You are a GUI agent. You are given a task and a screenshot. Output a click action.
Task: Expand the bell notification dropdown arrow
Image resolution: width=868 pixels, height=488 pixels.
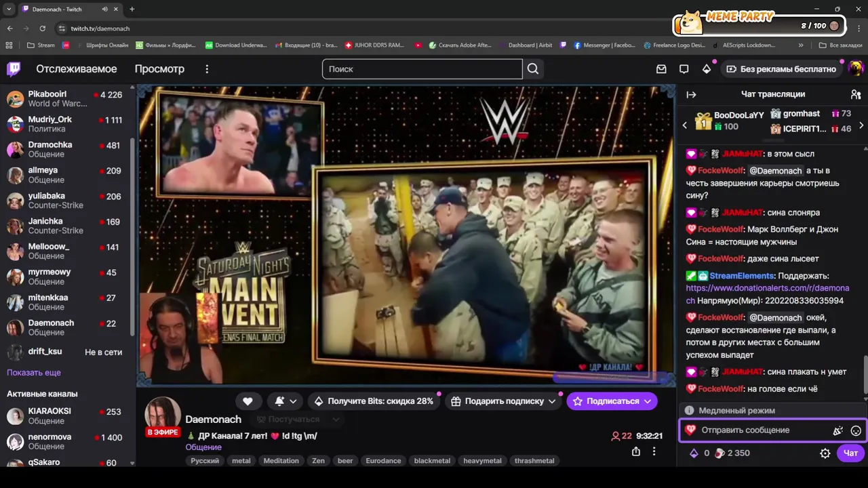(x=293, y=401)
